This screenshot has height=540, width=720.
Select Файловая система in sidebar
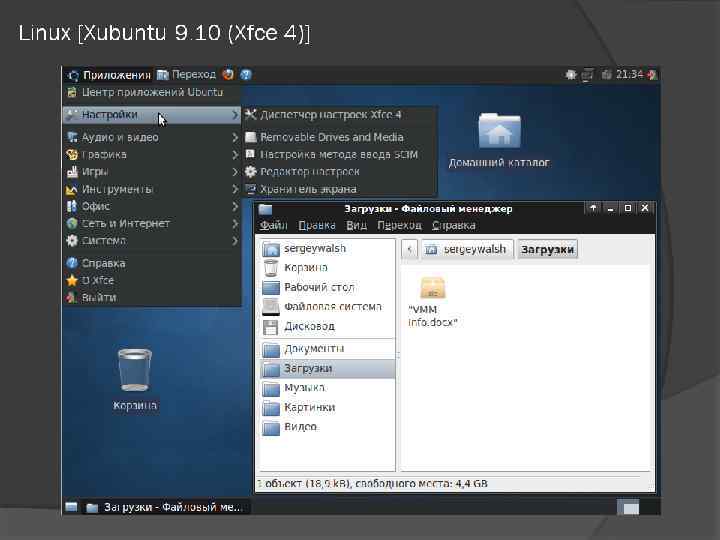coord(327,307)
